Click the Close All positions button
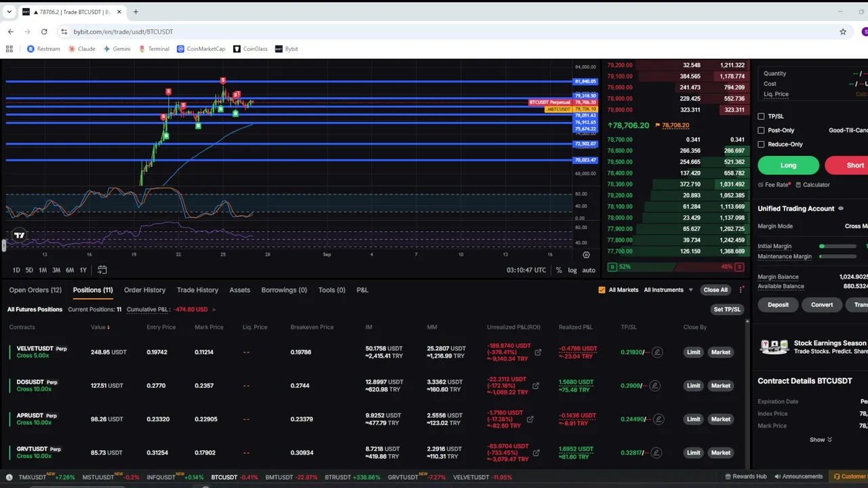The width and height of the screenshot is (868, 488). [715, 290]
